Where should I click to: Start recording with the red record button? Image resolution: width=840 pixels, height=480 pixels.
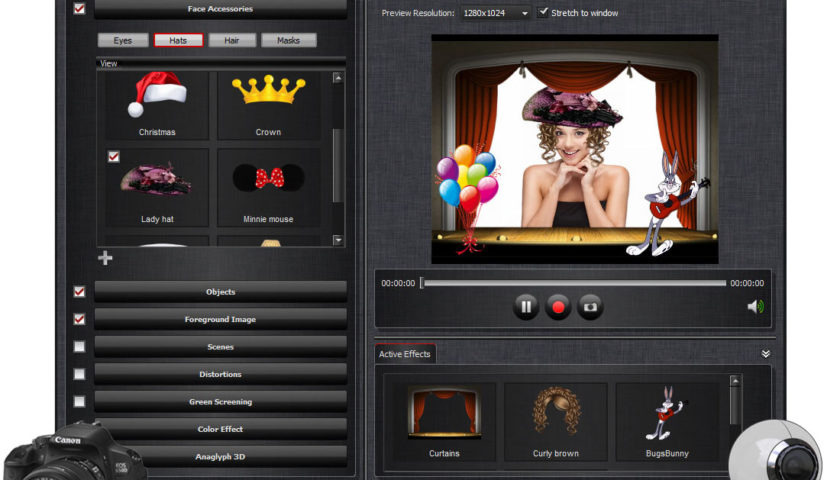(x=558, y=307)
